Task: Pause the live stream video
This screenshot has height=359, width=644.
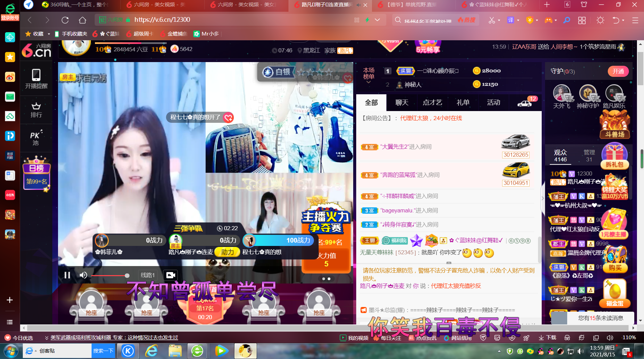Action: point(67,275)
